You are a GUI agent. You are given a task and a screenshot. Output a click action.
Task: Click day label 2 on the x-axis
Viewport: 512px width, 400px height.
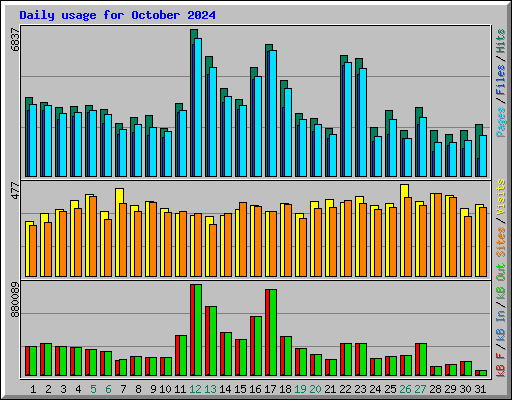(x=48, y=389)
